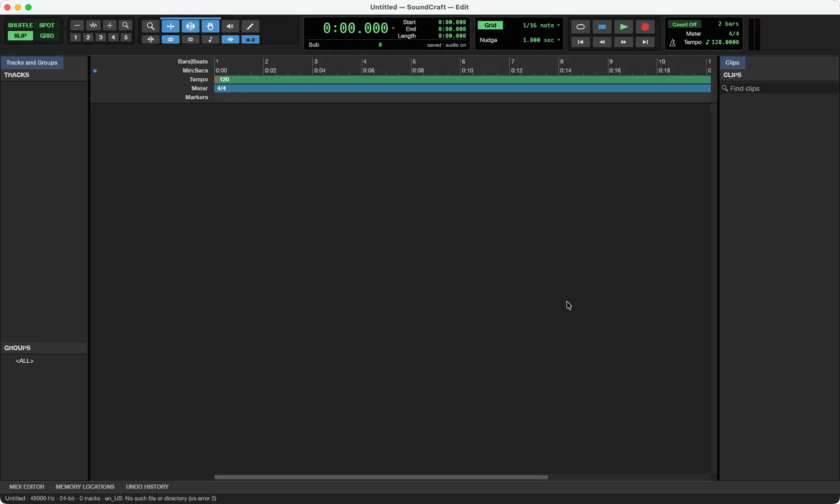Image resolution: width=840 pixels, height=504 pixels.
Task: Click the Start time value field
Action: pyautogui.click(x=452, y=22)
